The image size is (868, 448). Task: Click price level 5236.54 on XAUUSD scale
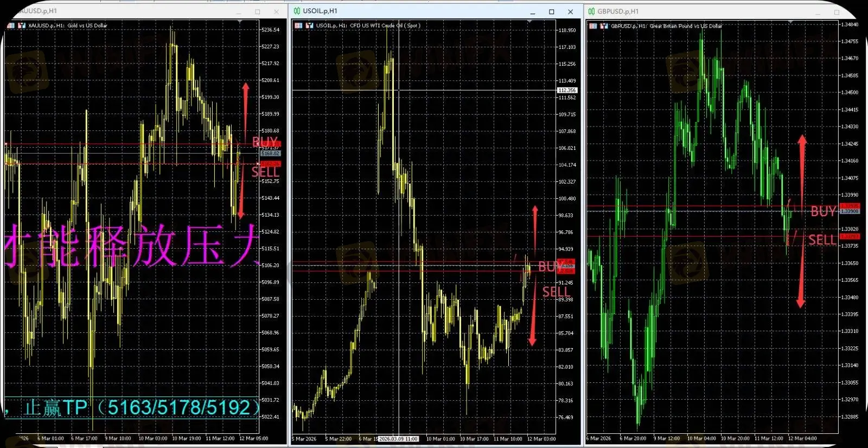(x=271, y=30)
